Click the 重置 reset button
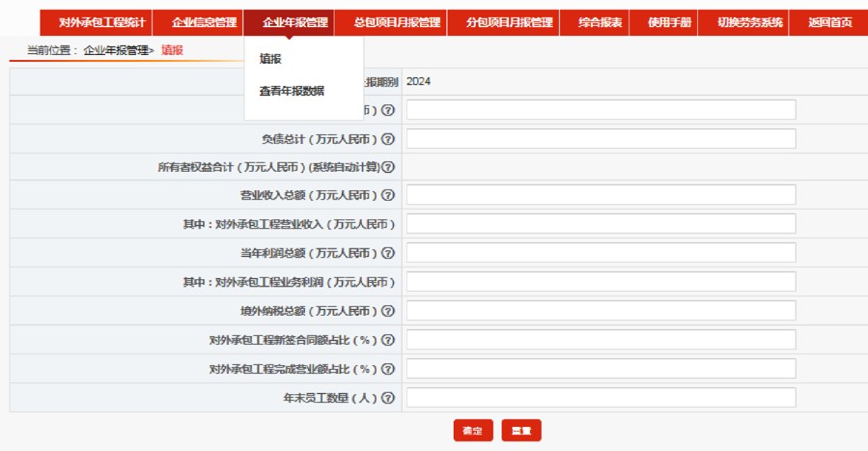The width and height of the screenshot is (868, 451). click(521, 431)
